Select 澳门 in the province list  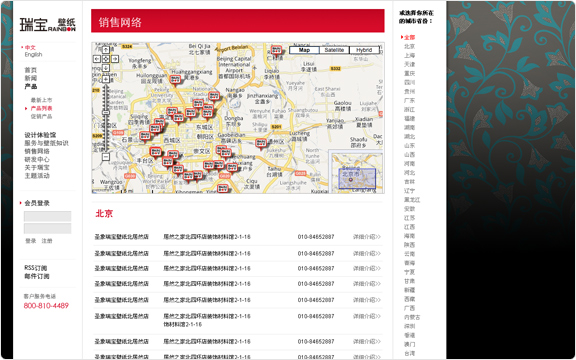point(410,344)
